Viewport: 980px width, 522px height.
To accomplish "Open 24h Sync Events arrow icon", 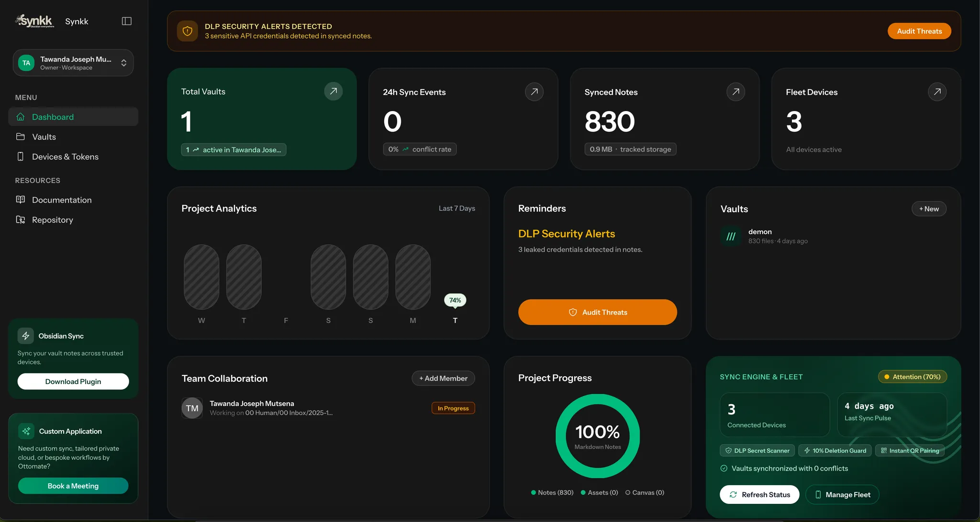I will [x=535, y=91].
